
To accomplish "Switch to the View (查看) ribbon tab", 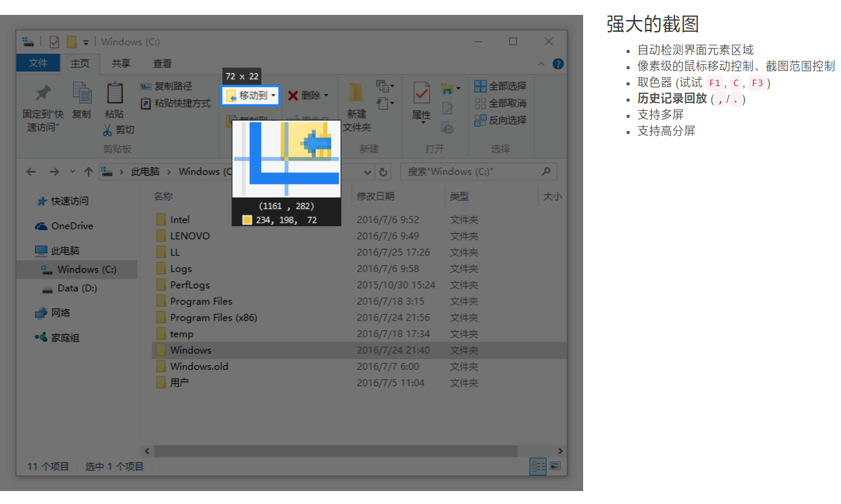I will [163, 63].
